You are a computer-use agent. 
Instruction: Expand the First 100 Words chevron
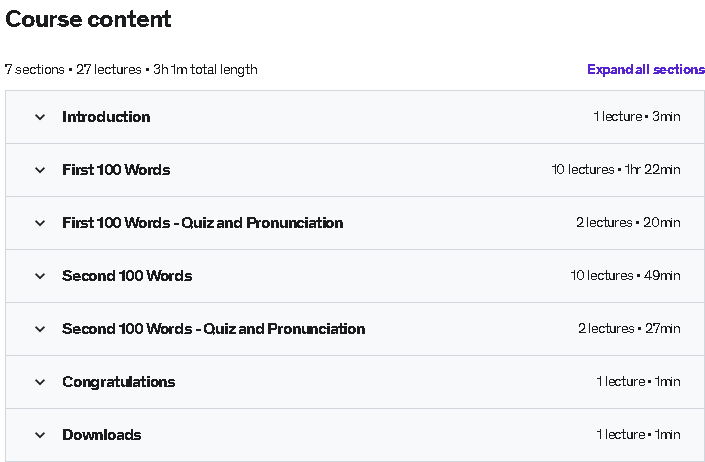click(x=40, y=170)
